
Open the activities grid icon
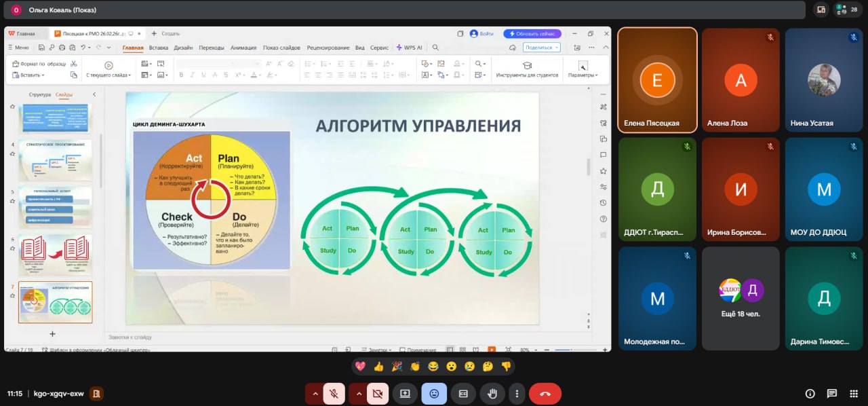pos(854,394)
